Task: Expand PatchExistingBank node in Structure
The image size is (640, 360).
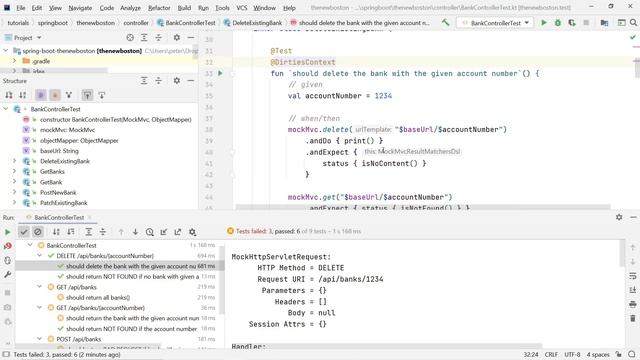Action: pos(15,203)
